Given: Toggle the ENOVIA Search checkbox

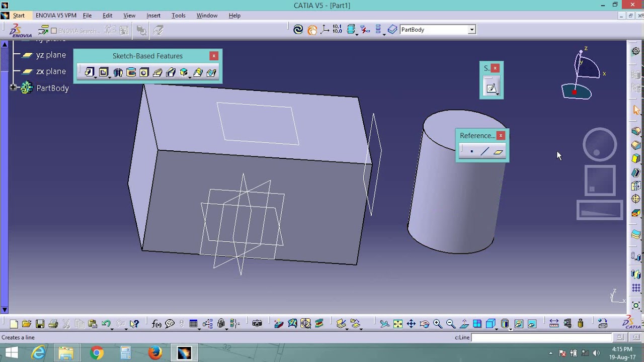Looking at the screenshot, I should [54, 31].
